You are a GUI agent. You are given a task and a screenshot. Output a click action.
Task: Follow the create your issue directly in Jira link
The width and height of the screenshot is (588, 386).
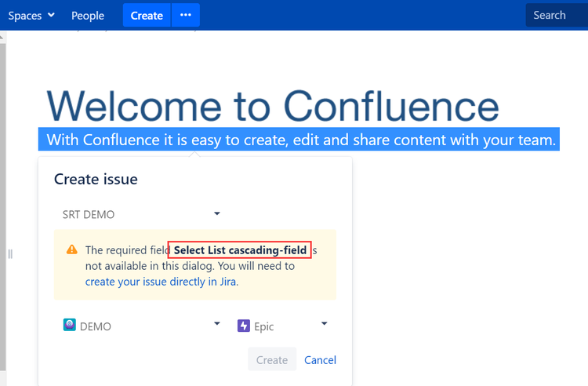pyautogui.click(x=161, y=282)
